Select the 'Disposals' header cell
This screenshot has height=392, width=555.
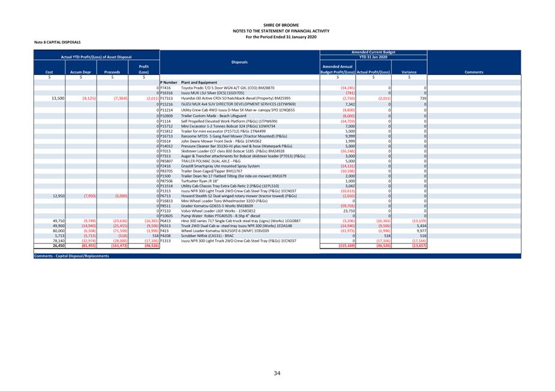(x=239, y=62)
